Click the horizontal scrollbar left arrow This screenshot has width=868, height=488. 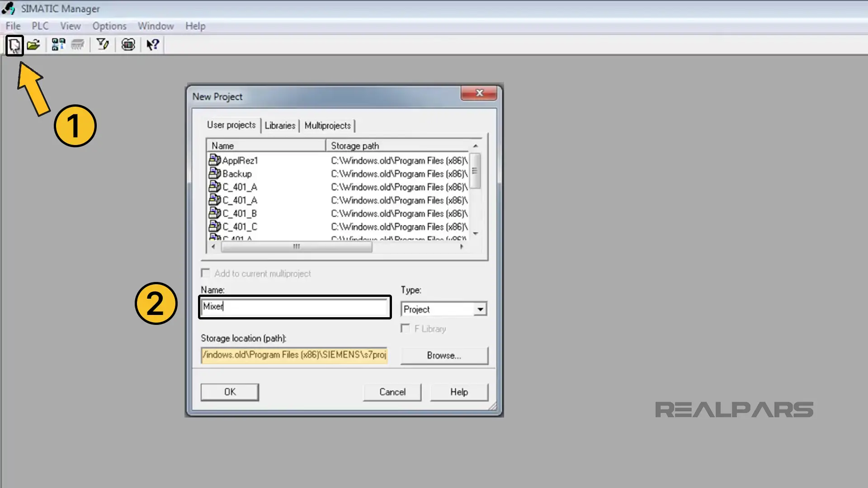(213, 247)
